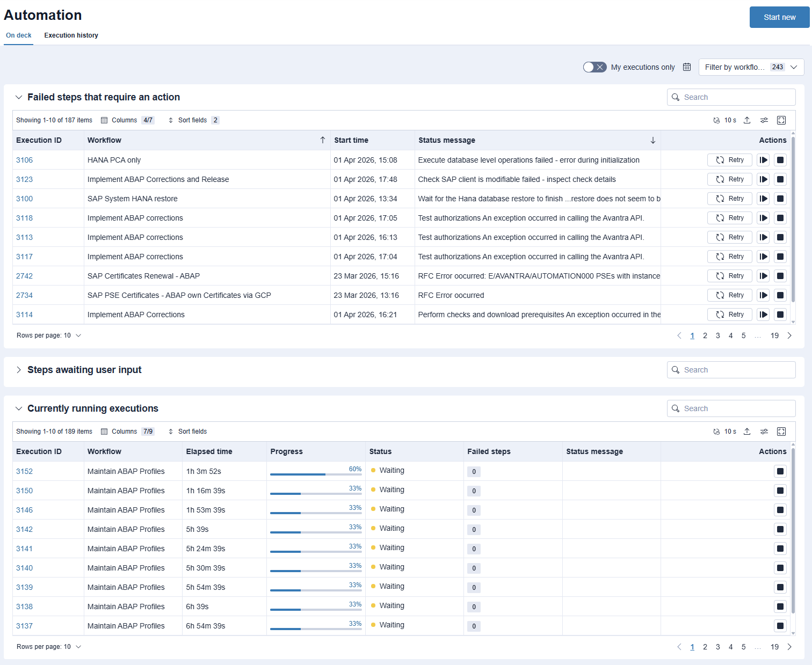Focus the failed steps Search field

tap(731, 97)
